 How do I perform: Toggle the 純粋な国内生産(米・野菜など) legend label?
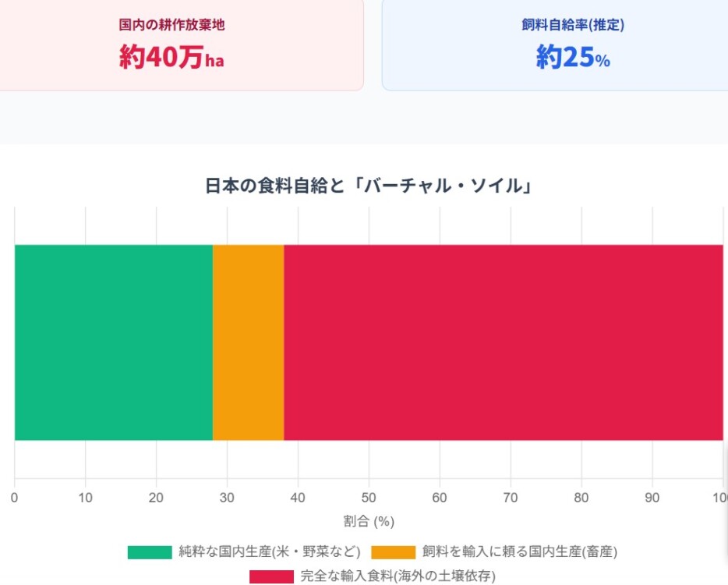click(269, 552)
